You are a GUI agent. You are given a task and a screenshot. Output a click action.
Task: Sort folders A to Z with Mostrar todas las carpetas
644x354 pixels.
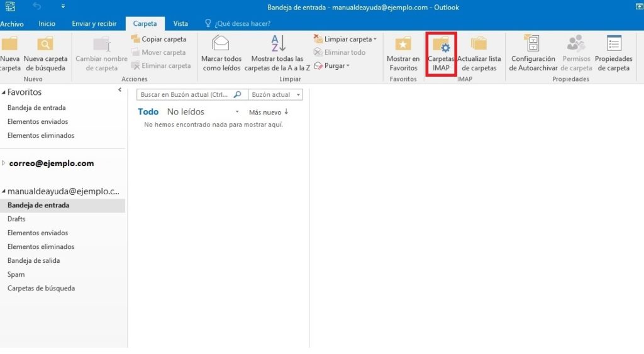[x=277, y=54]
